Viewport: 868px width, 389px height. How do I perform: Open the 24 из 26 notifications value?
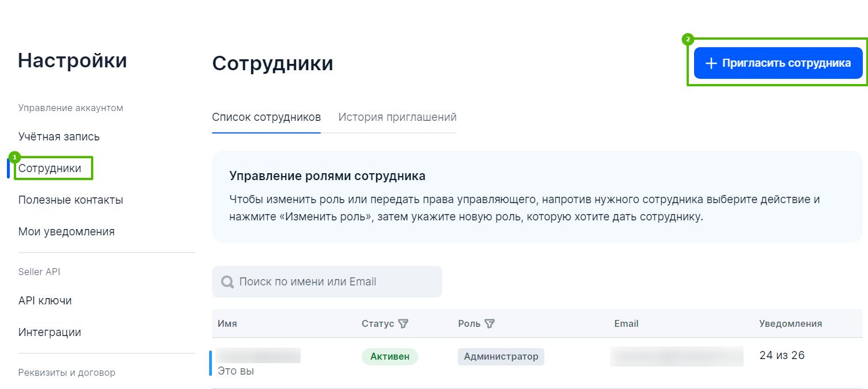coord(782,356)
